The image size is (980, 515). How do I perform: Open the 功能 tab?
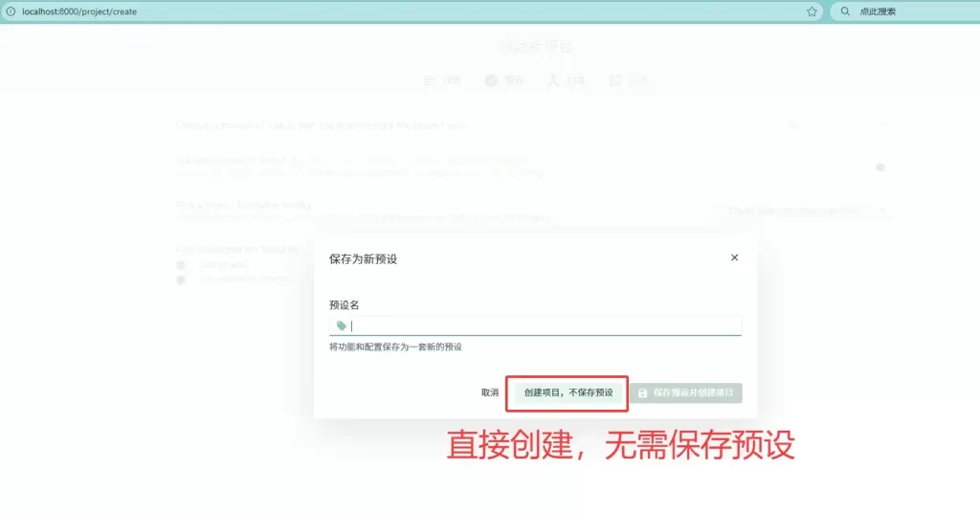coord(566,80)
